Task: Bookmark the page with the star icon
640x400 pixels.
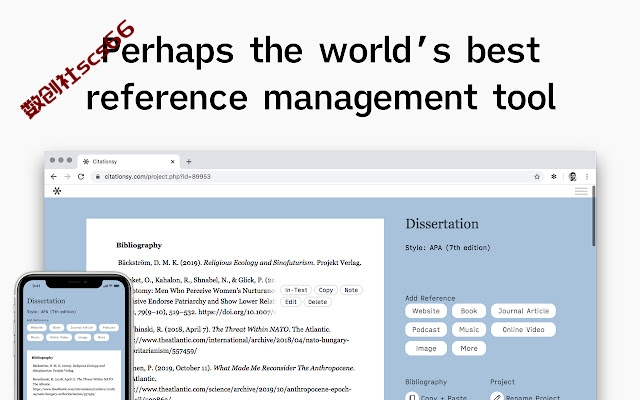Action: pos(537,177)
